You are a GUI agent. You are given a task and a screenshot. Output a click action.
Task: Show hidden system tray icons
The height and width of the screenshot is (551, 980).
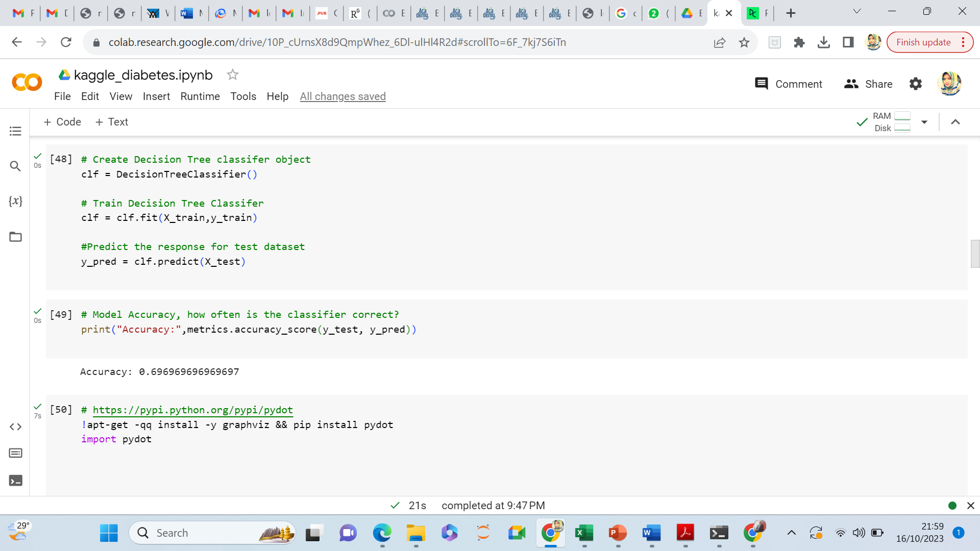pos(792,533)
